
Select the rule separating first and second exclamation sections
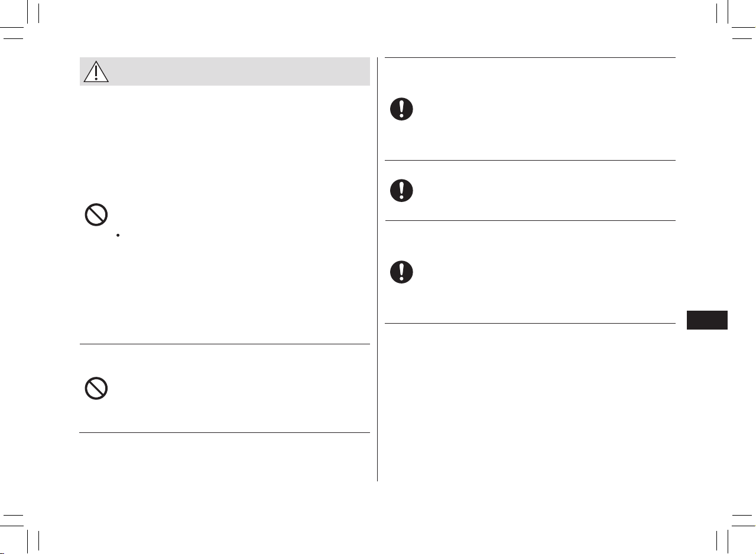click(x=530, y=160)
